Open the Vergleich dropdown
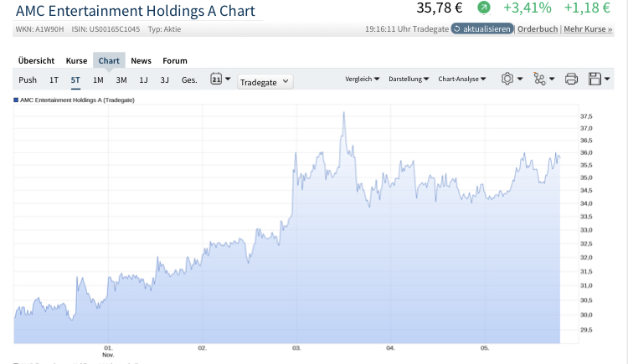The image size is (628, 364). (363, 79)
